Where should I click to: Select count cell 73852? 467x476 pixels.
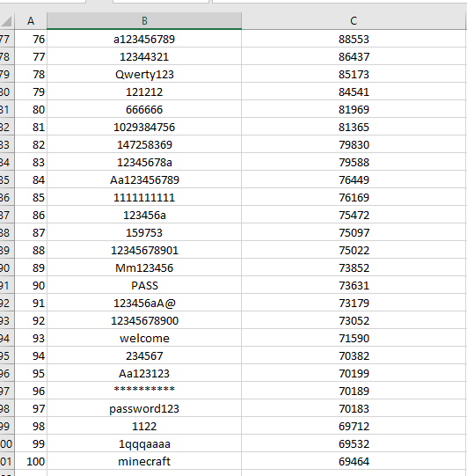coord(354,267)
